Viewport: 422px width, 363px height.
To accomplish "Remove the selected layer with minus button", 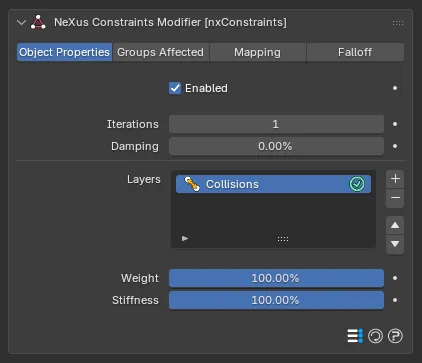I will click(395, 198).
